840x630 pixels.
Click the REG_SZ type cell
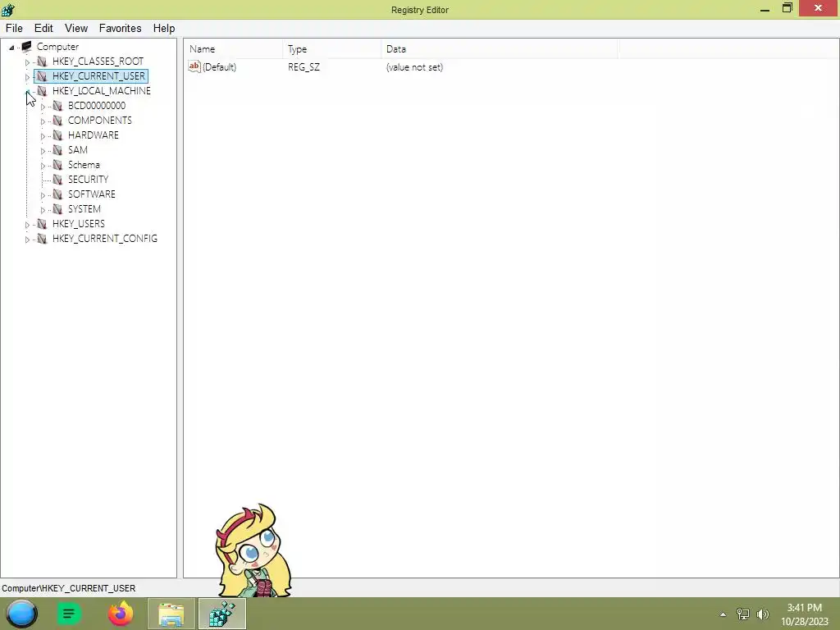[304, 67]
